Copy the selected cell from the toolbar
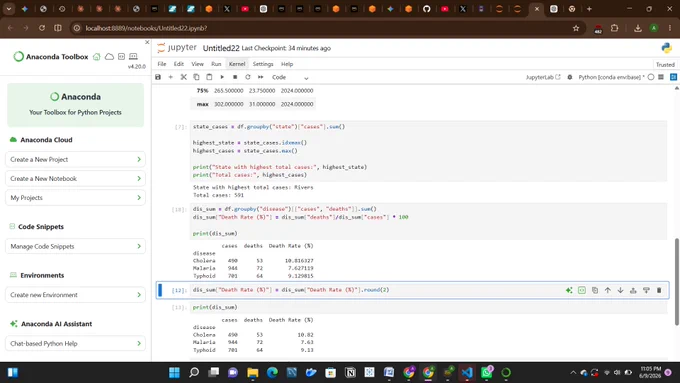This screenshot has height=383, width=680. 196,77
